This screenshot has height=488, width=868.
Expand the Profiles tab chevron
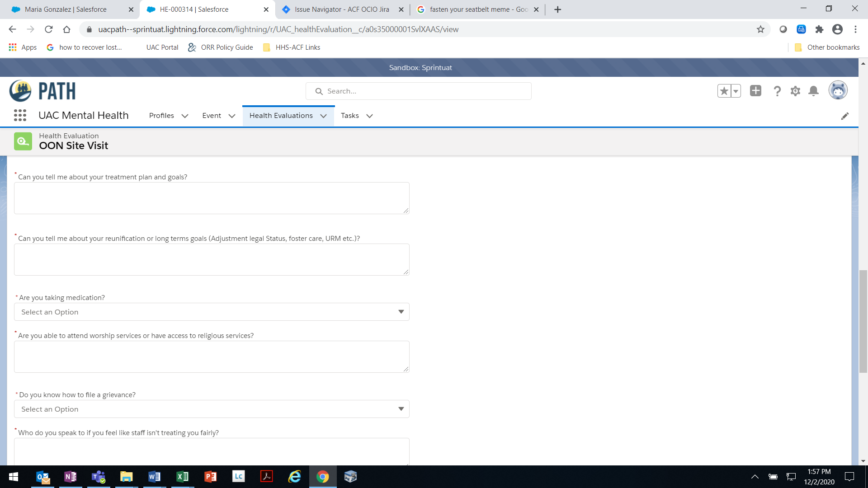pyautogui.click(x=185, y=116)
